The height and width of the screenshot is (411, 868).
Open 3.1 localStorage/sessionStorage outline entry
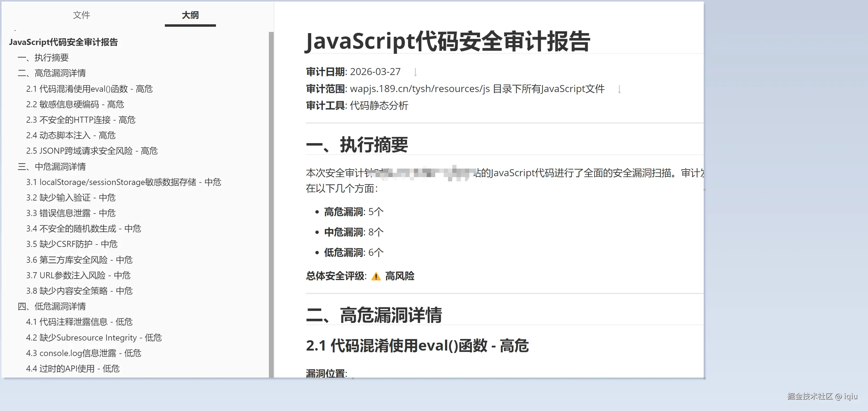[x=123, y=182]
